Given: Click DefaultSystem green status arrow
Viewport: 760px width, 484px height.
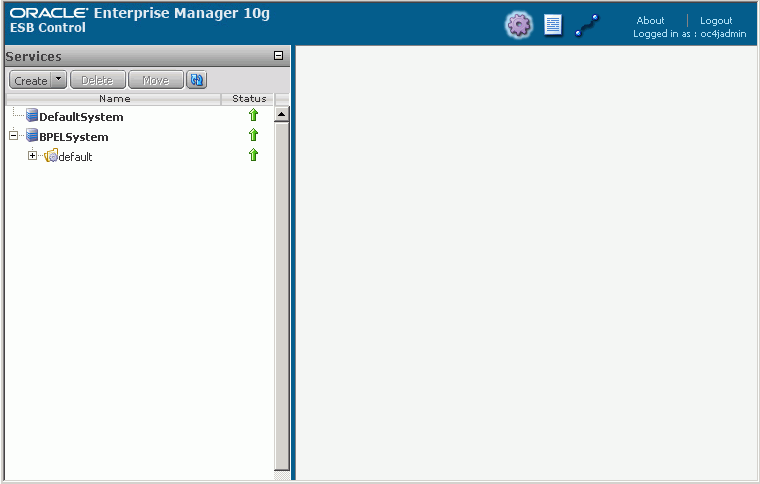Looking at the screenshot, I should tap(253, 115).
